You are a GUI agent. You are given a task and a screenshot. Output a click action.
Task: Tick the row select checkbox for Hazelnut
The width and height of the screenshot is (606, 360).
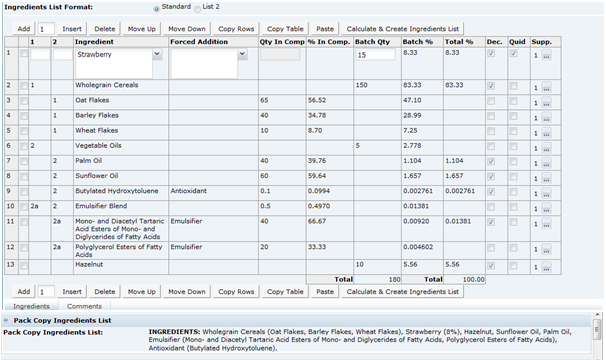[x=24, y=265]
